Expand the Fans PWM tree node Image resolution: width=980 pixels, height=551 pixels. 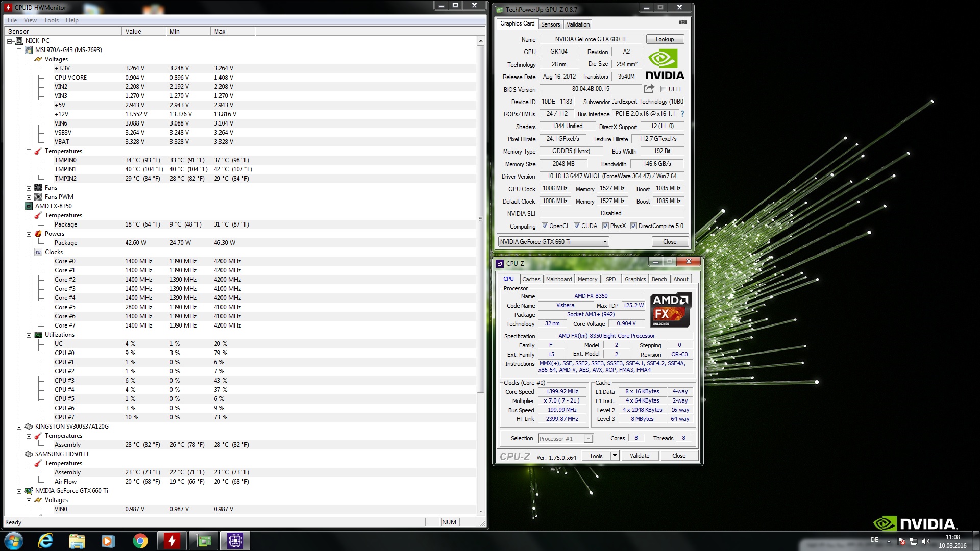pos(29,197)
